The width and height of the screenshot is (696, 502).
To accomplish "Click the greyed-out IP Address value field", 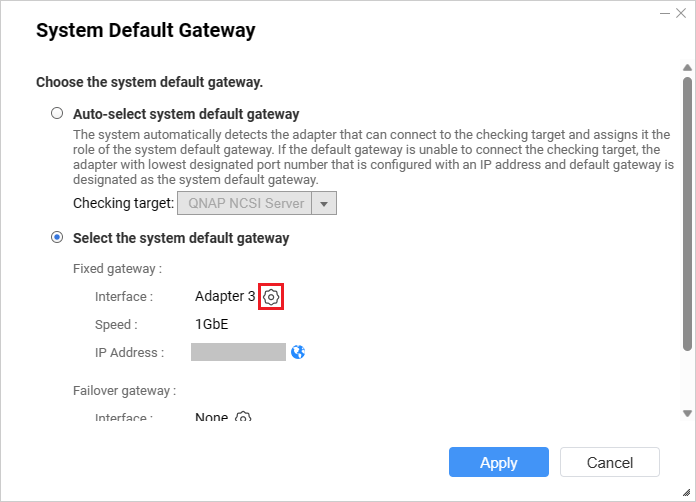I will tap(238, 352).
